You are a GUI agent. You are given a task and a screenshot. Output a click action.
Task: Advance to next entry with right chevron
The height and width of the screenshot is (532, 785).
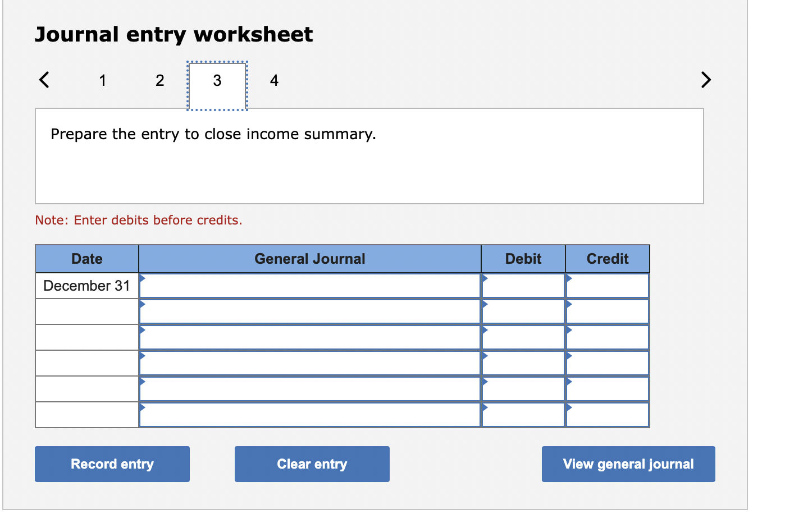point(706,80)
